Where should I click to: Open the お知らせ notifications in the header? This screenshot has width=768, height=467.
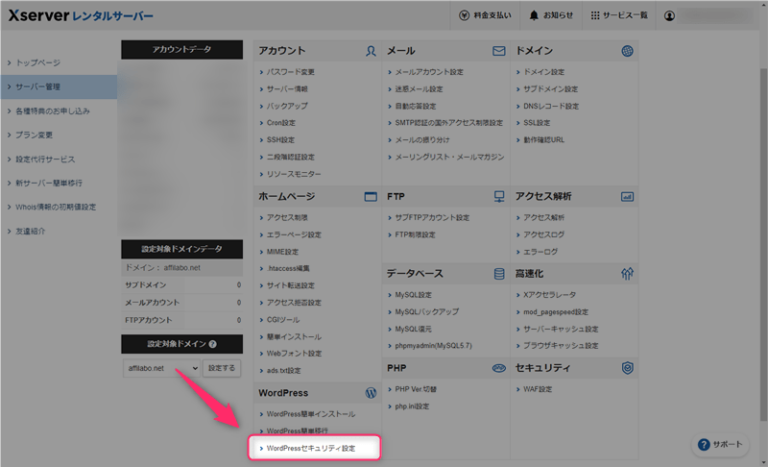pyautogui.click(x=551, y=16)
